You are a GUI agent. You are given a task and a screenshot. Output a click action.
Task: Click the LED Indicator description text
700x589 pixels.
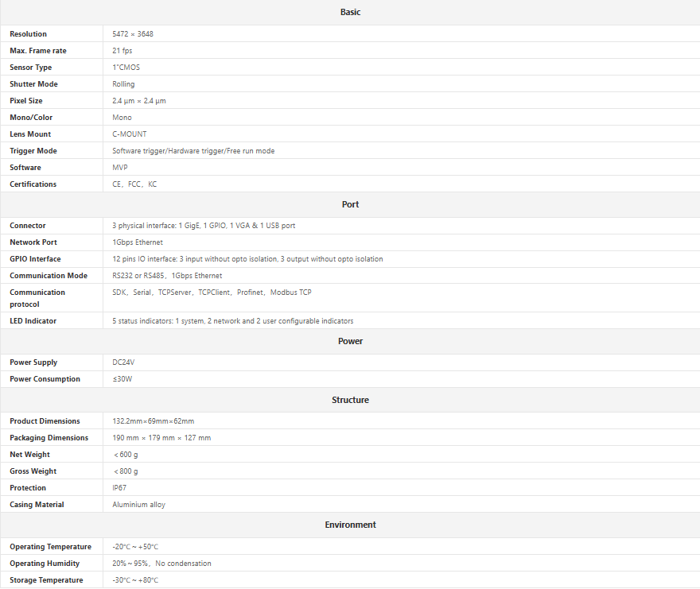click(x=232, y=321)
